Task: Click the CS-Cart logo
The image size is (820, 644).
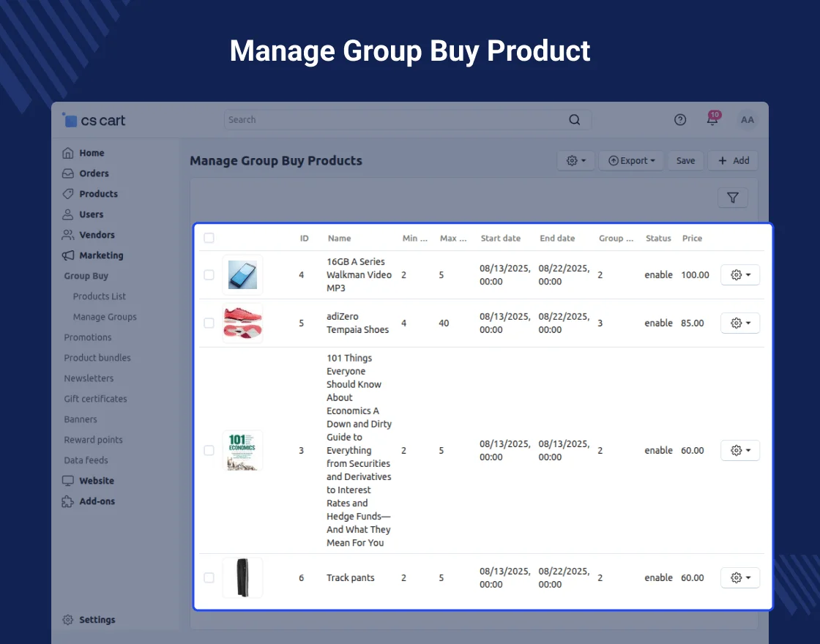Action: pos(94,121)
